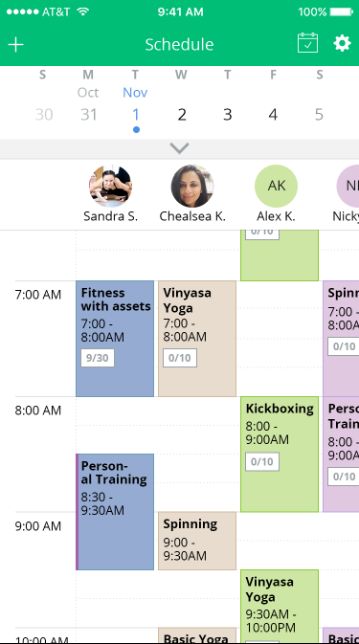Select Wednesday 2 in the week strip
Viewport: 359px width, 644px height.
tap(182, 115)
